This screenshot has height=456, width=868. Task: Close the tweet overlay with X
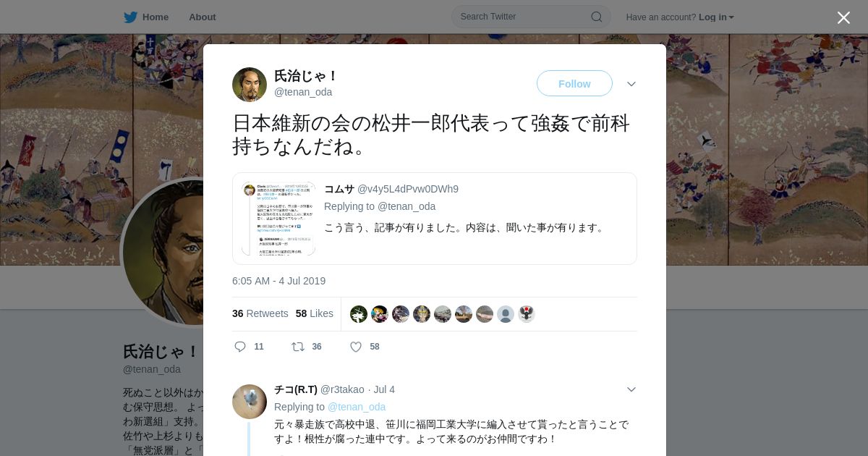[843, 17]
